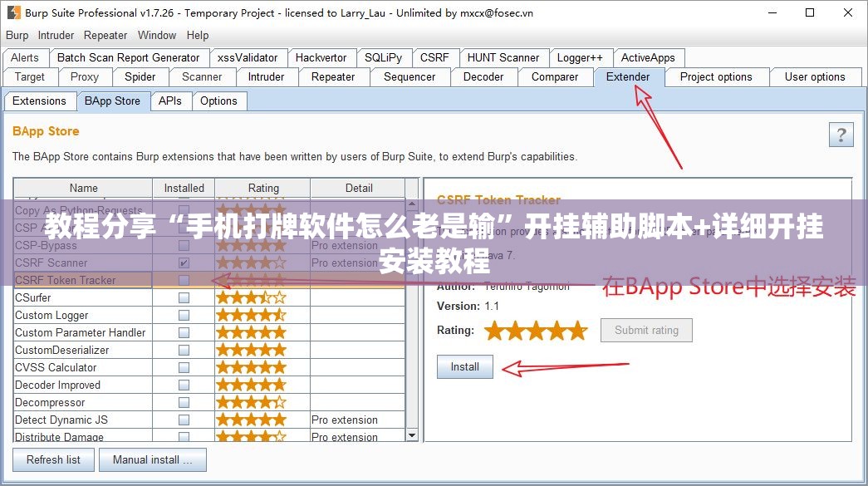Viewport: 868px width, 486px height.
Task: Open the Repeater tool tab
Action: pos(333,77)
